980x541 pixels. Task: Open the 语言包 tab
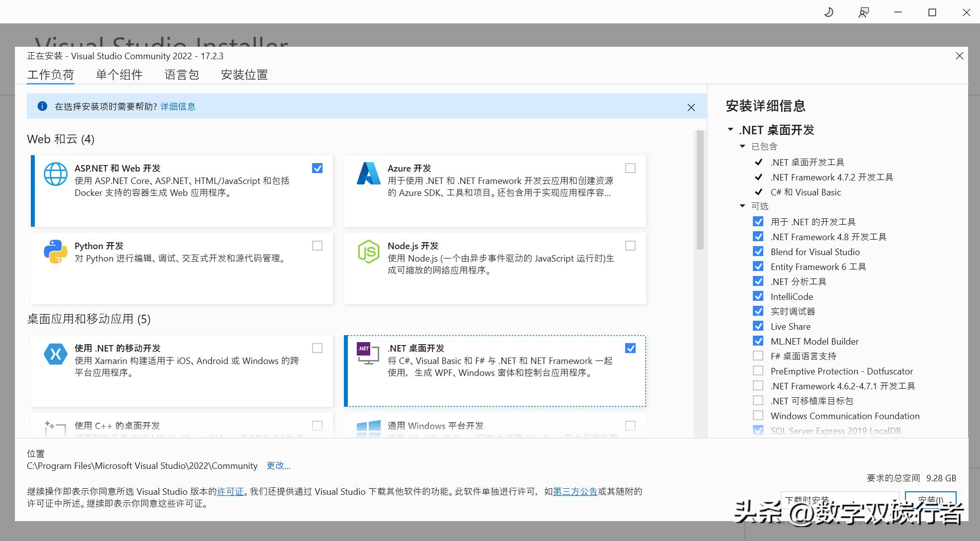[182, 75]
